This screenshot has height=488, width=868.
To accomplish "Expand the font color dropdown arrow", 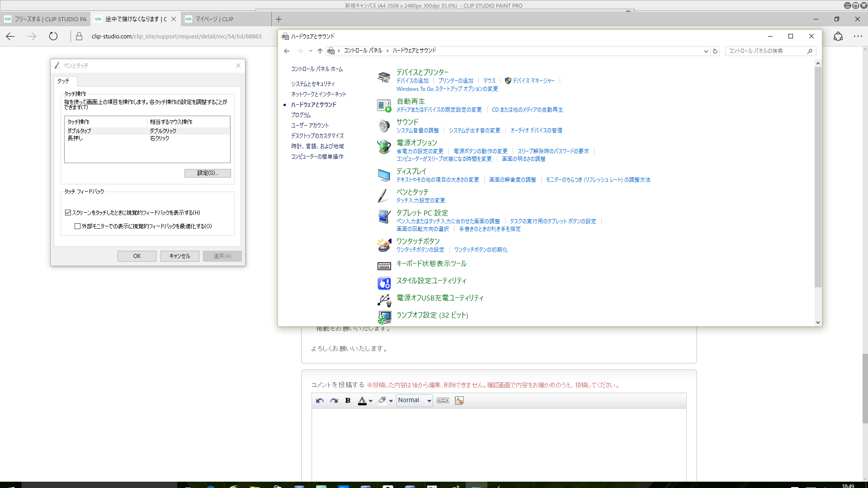I will point(371,401).
